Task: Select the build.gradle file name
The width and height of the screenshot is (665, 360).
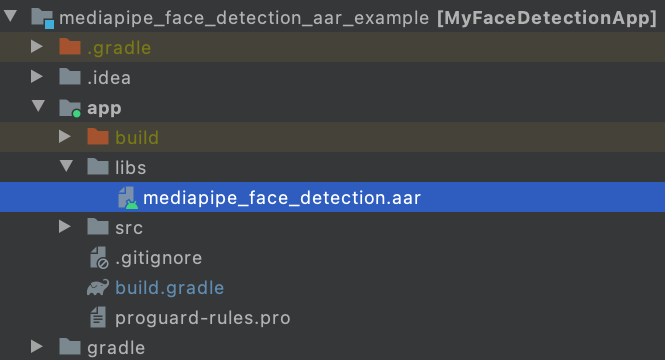Action: click(x=170, y=288)
